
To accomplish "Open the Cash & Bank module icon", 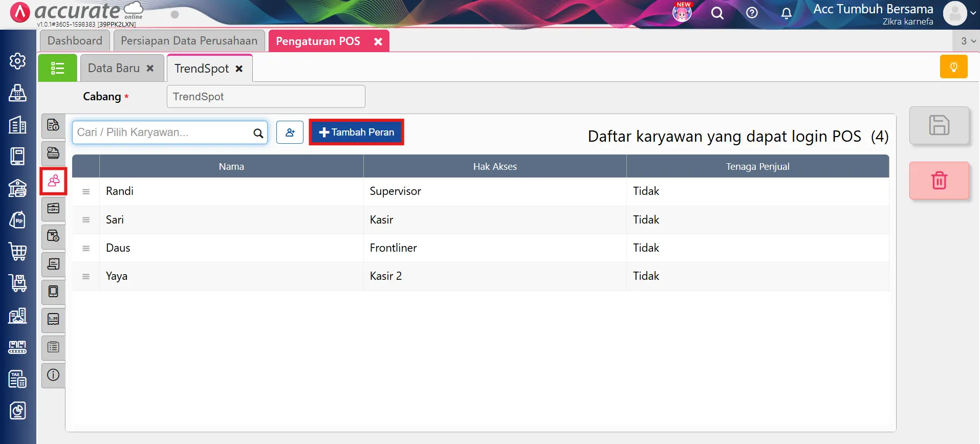I will point(17,188).
